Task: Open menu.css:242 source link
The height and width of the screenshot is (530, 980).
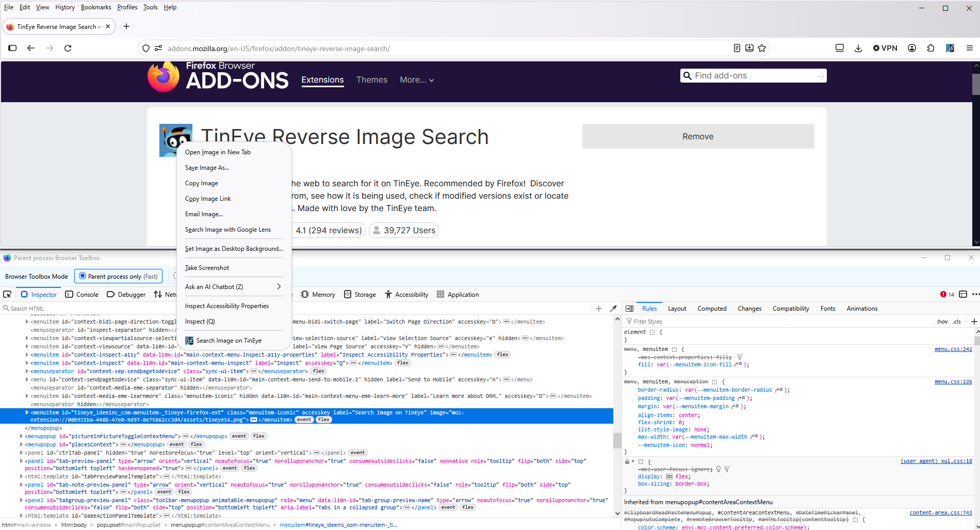Action: click(x=953, y=349)
